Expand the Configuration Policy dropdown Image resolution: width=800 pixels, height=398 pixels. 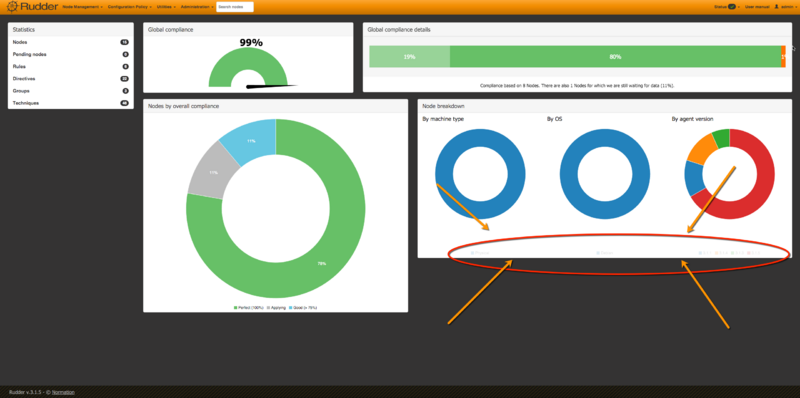[130, 7]
